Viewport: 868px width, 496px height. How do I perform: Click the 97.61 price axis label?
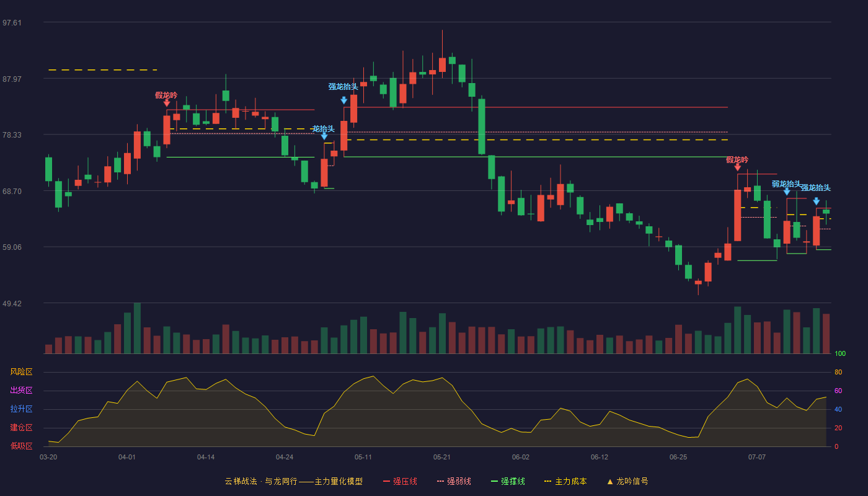point(12,23)
